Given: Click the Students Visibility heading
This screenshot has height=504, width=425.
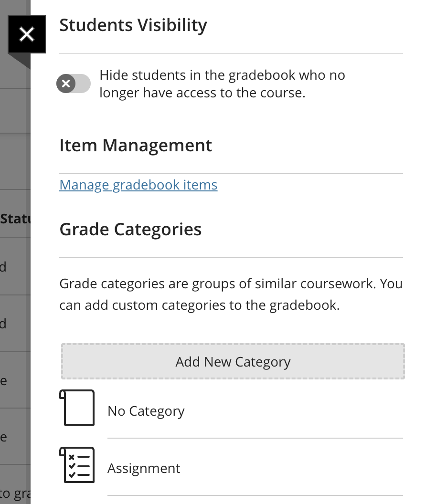Looking at the screenshot, I should (x=133, y=25).
